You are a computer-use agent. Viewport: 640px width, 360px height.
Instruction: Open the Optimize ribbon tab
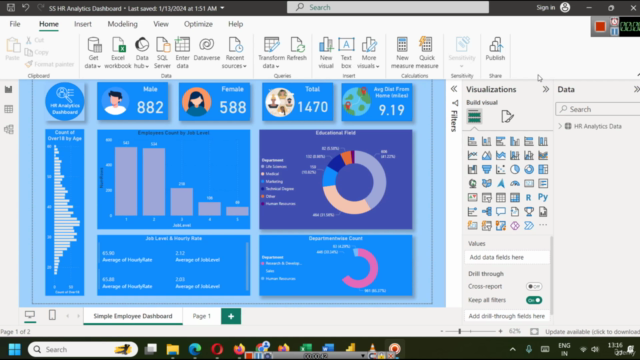click(198, 24)
